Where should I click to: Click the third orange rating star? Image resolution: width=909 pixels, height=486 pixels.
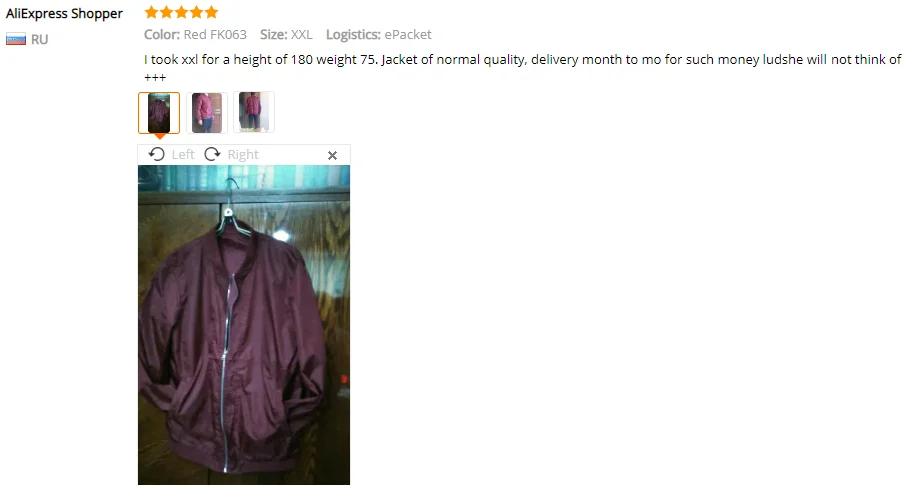(181, 12)
